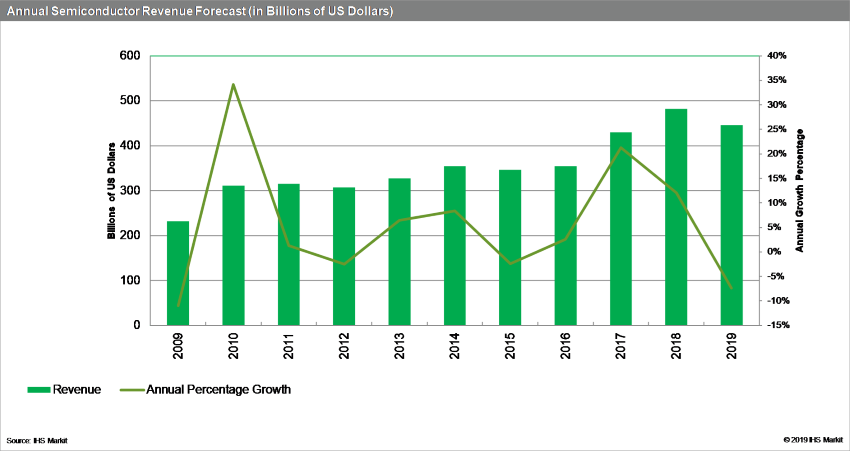Click the 'Billions of US Dollars' axis title
Screen dimensions: 850x451
(x=111, y=191)
